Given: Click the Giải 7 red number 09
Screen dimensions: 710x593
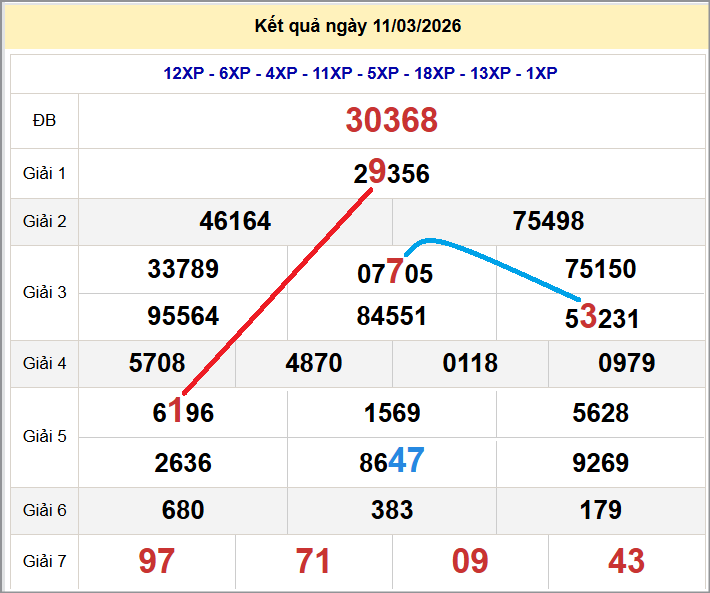Looking at the screenshot, I should tap(470, 561).
